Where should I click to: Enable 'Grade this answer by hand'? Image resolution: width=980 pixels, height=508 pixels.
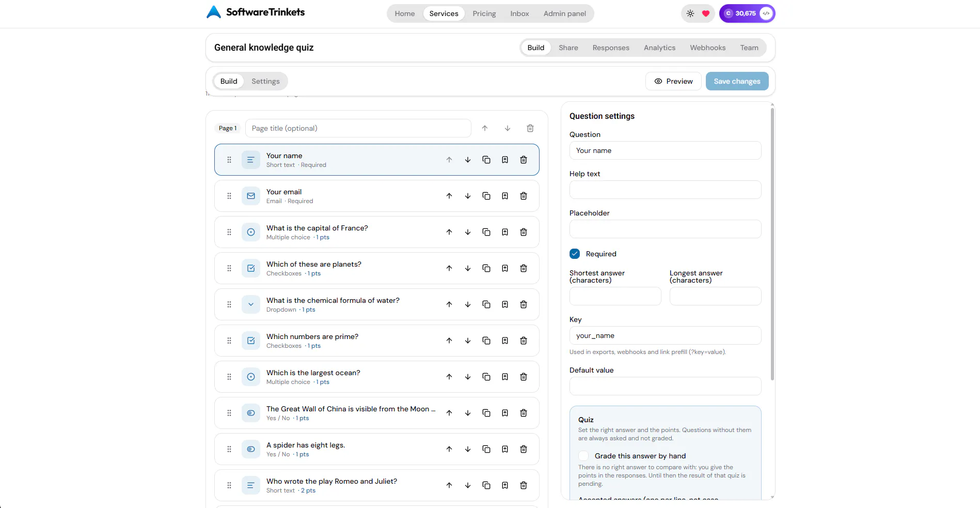583,456
